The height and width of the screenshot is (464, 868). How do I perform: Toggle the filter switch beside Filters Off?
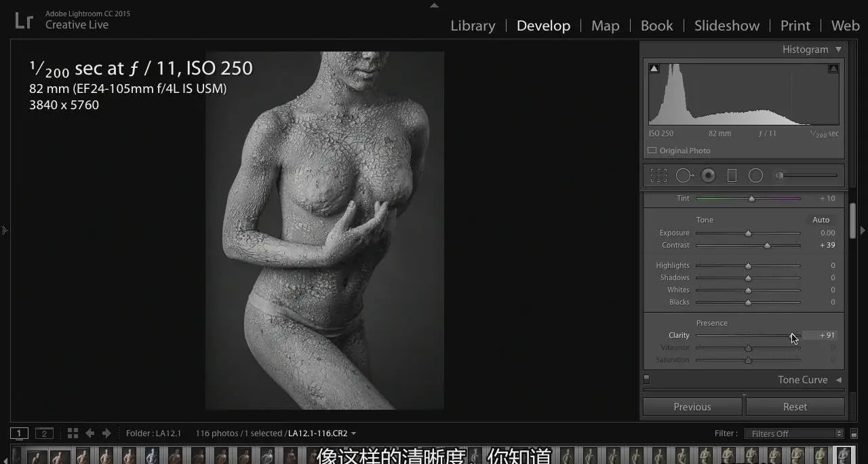click(854, 433)
